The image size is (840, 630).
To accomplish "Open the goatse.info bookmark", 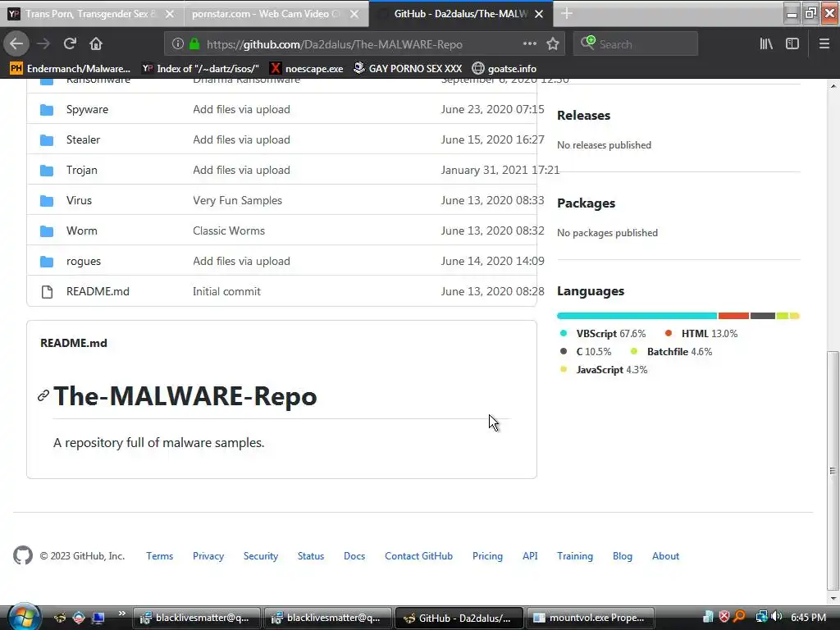I will pos(504,69).
